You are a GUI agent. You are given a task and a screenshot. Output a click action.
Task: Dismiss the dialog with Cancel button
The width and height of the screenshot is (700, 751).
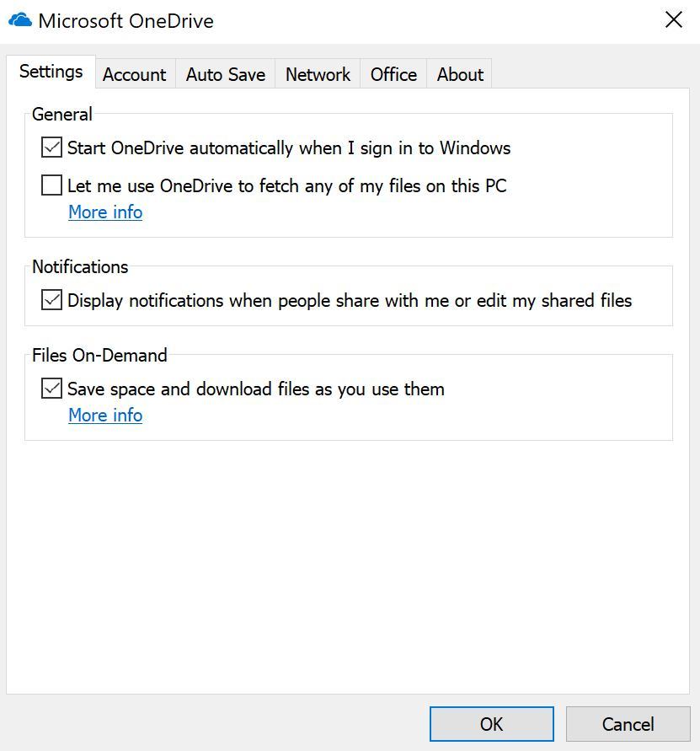(628, 724)
